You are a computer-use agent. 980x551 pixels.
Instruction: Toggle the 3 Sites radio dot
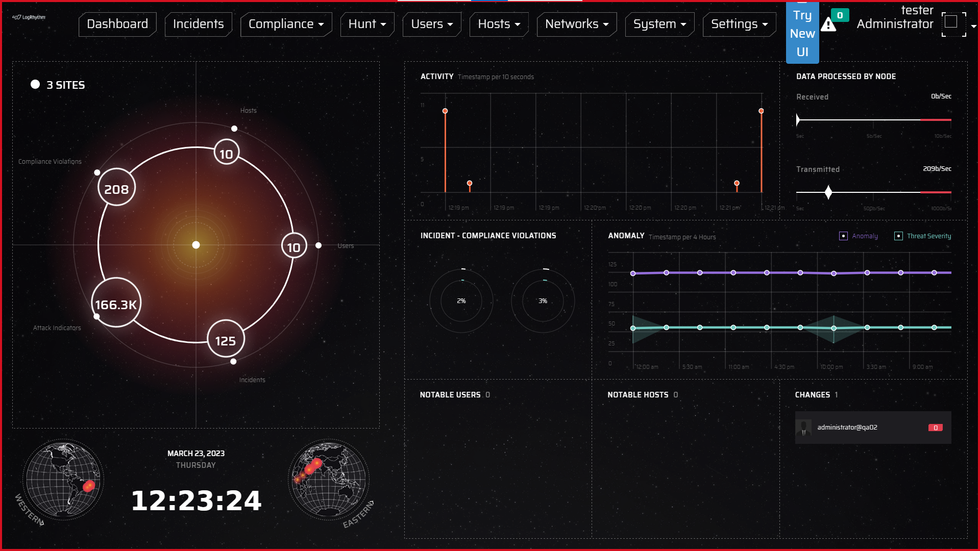point(35,85)
